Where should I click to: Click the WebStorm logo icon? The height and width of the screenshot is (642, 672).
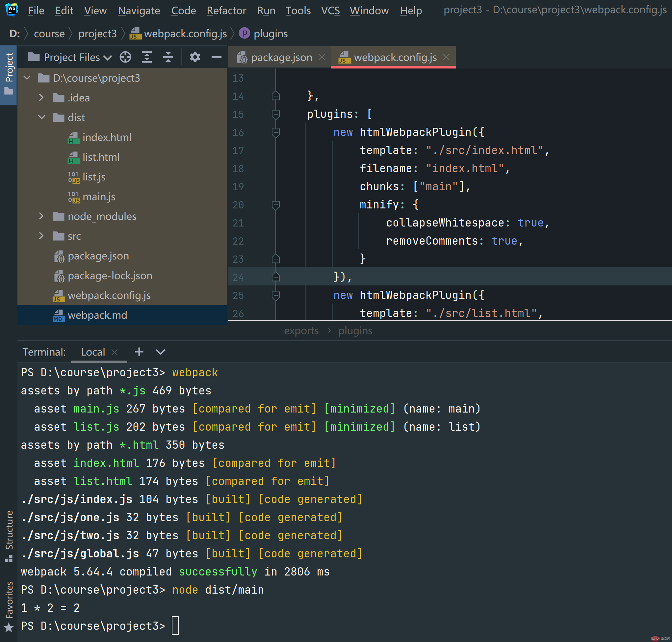click(12, 9)
